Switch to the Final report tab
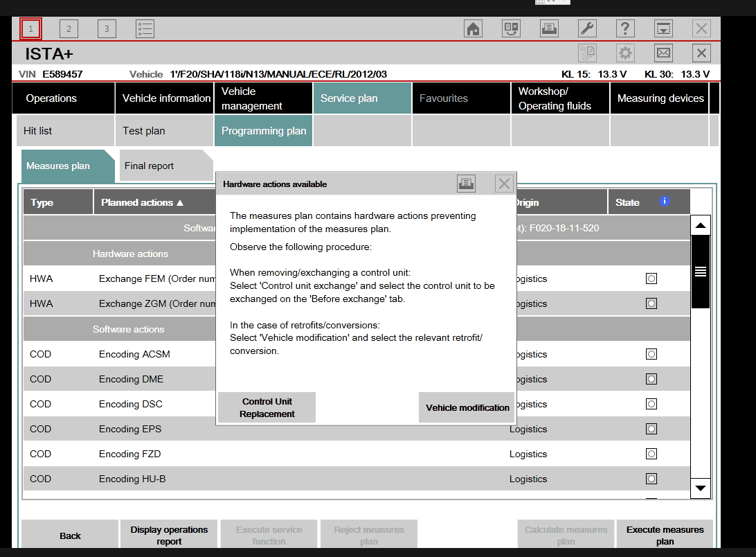756x557 pixels. [166, 166]
